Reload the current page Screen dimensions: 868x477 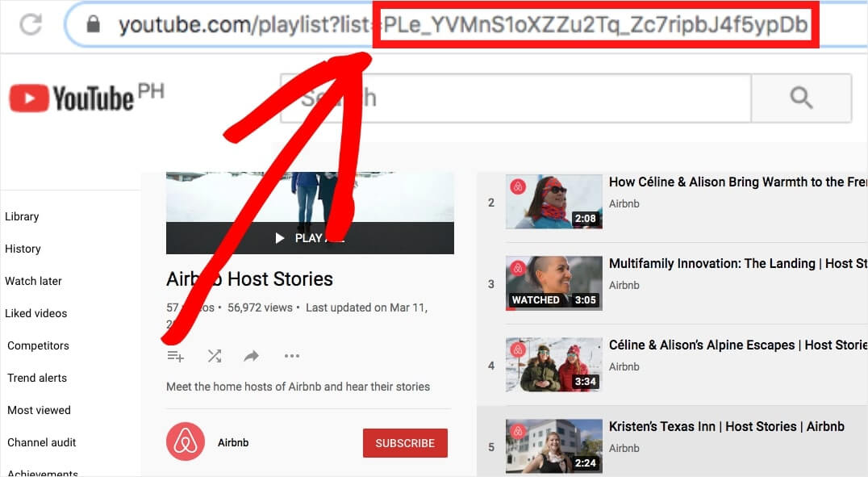[31, 24]
